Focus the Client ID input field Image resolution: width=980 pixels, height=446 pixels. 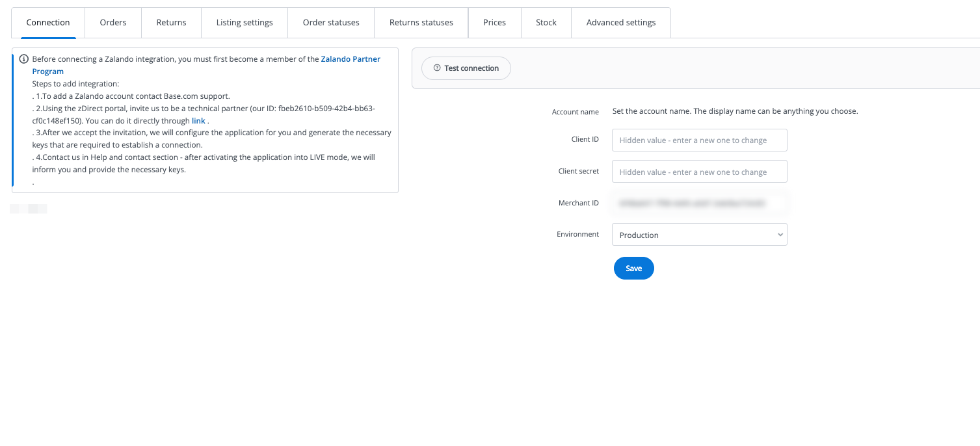click(x=699, y=140)
